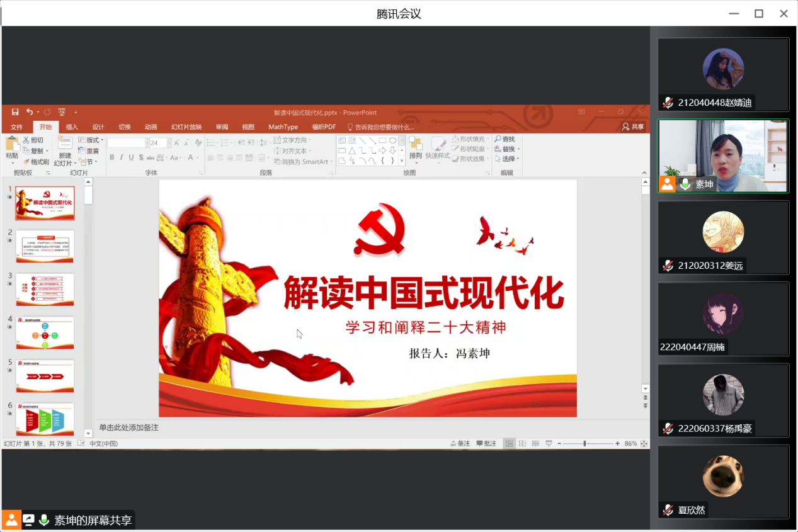Toggle Italic formatting button
Image resolution: width=798 pixels, height=532 pixels.
(122, 157)
